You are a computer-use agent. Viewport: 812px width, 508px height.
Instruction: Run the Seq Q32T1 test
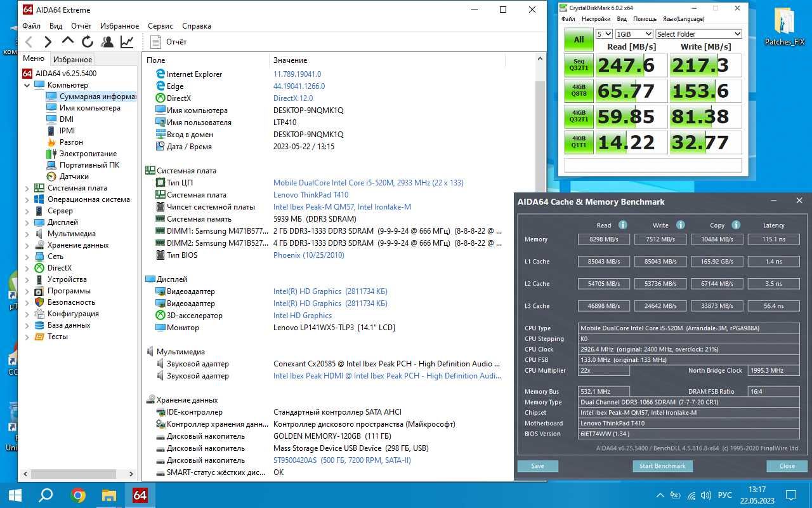[x=579, y=65]
